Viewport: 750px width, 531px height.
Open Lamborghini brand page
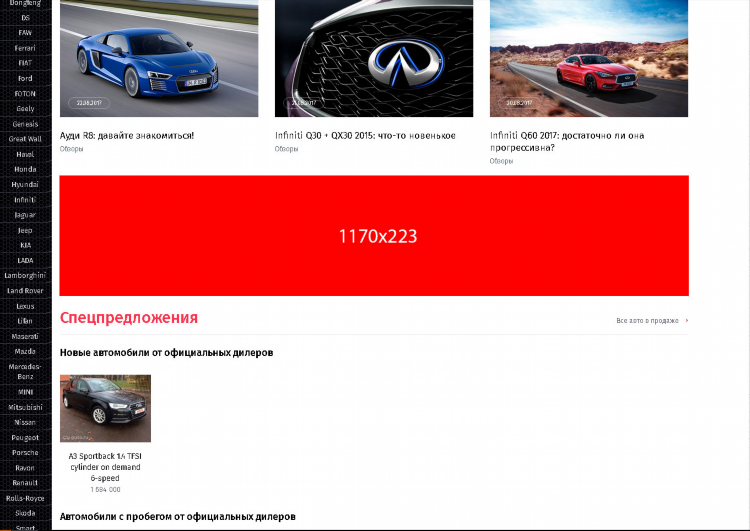pyautogui.click(x=25, y=276)
